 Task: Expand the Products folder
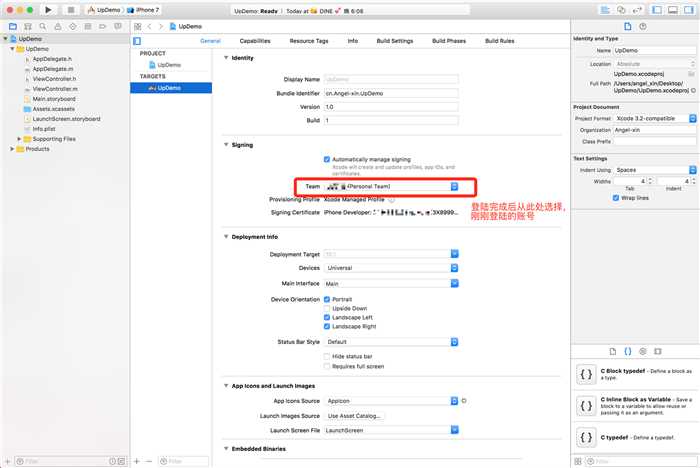tap(12, 149)
